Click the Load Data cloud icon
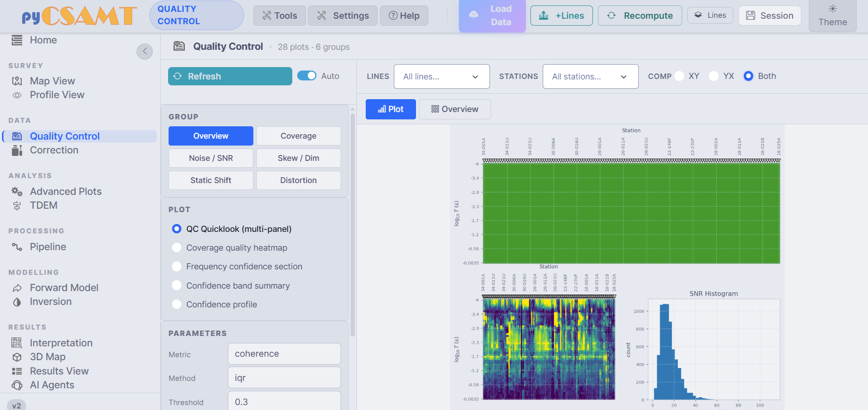 point(474,15)
